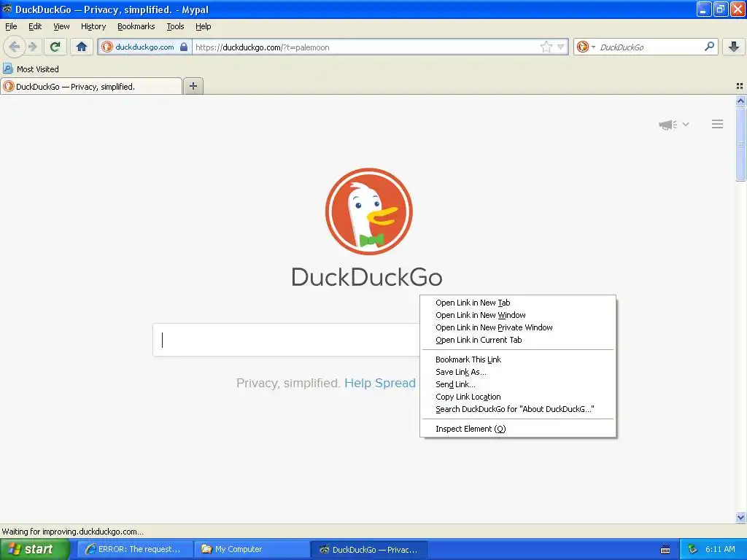Screen dimensions: 747x560
Task: Open the History menu
Action: tap(93, 26)
